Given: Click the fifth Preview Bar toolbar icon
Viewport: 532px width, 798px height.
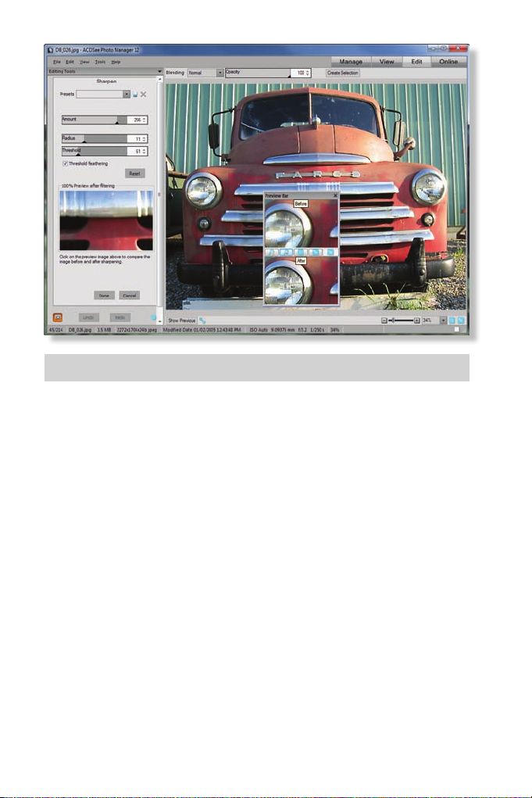Looking at the screenshot, I should pos(330,252).
